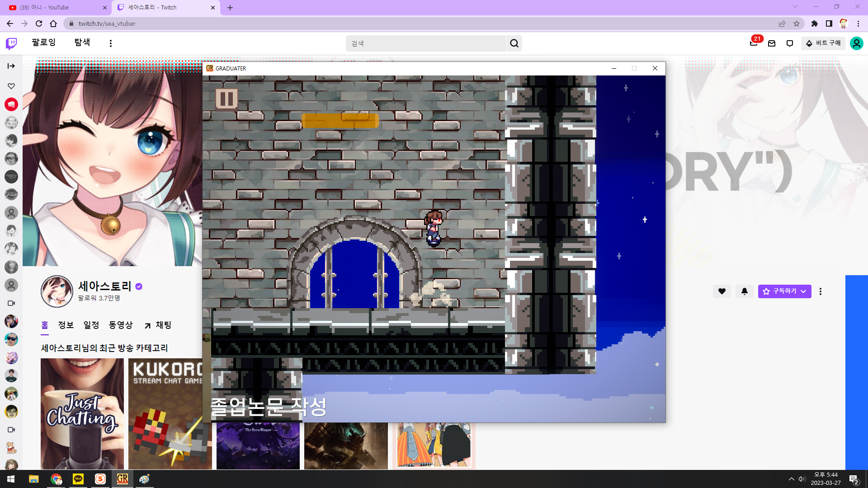Open Twitch notifications bell with 21 badge

click(754, 43)
